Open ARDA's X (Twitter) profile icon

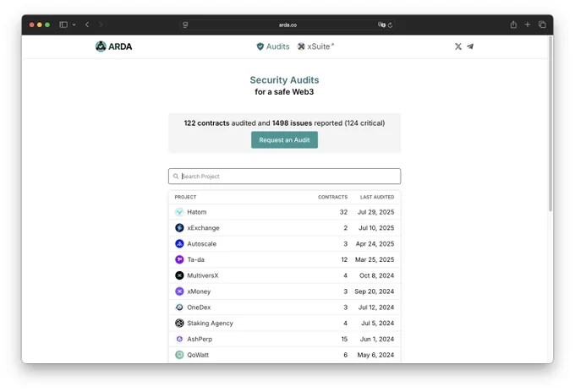(x=458, y=46)
